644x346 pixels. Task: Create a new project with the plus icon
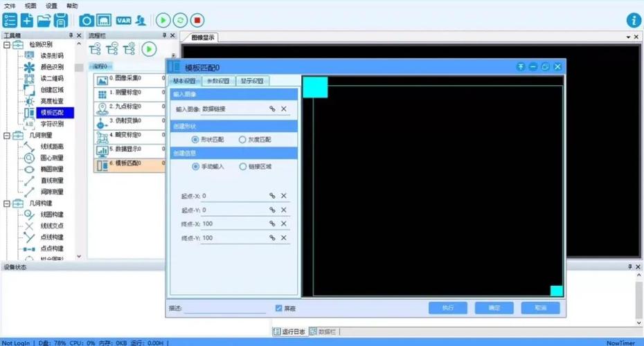(x=27, y=20)
